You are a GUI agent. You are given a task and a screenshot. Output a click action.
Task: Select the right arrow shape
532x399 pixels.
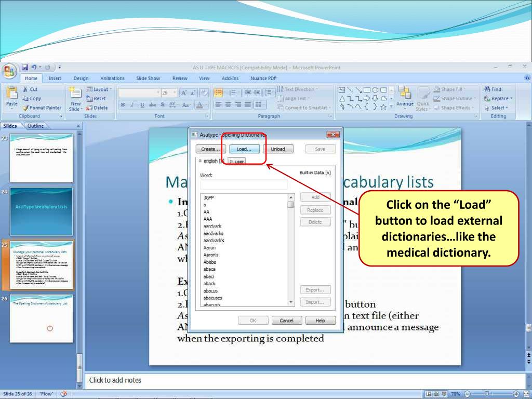[367, 98]
